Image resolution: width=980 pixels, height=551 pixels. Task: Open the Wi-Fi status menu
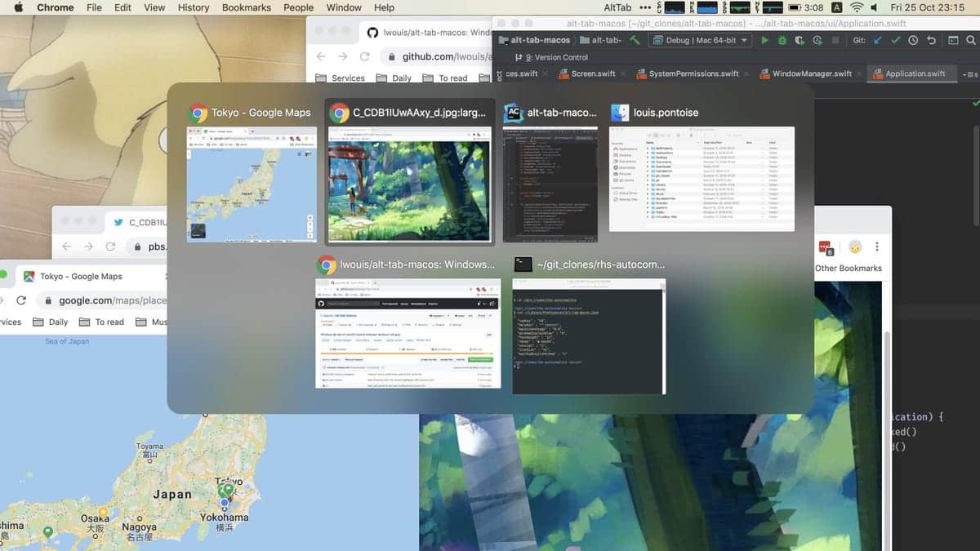click(857, 7)
